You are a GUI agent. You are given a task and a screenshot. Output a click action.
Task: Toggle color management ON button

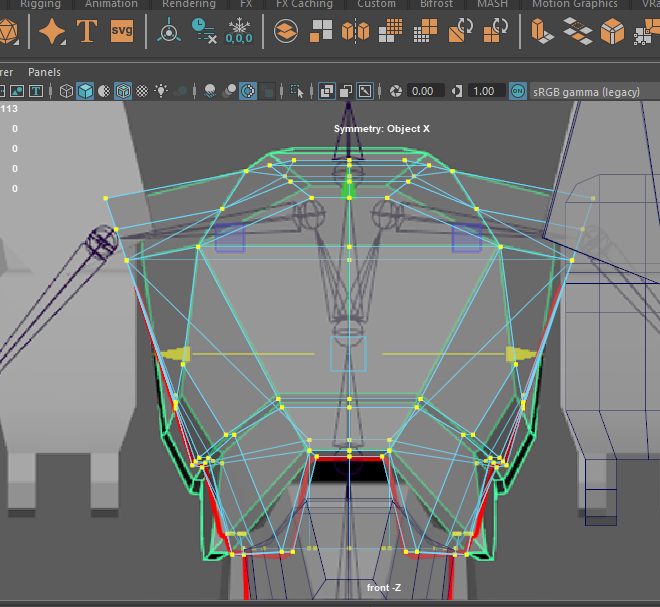pos(518,91)
